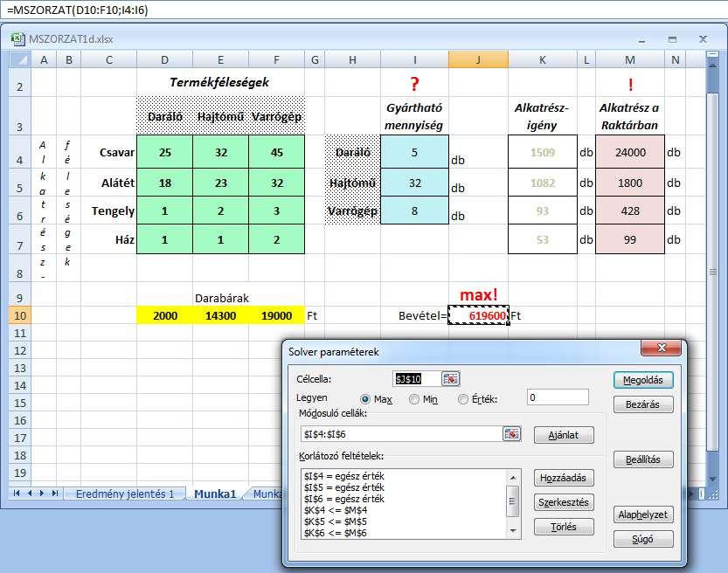
Task: Click the constraints list scrollbar thumb
Action: point(513,501)
